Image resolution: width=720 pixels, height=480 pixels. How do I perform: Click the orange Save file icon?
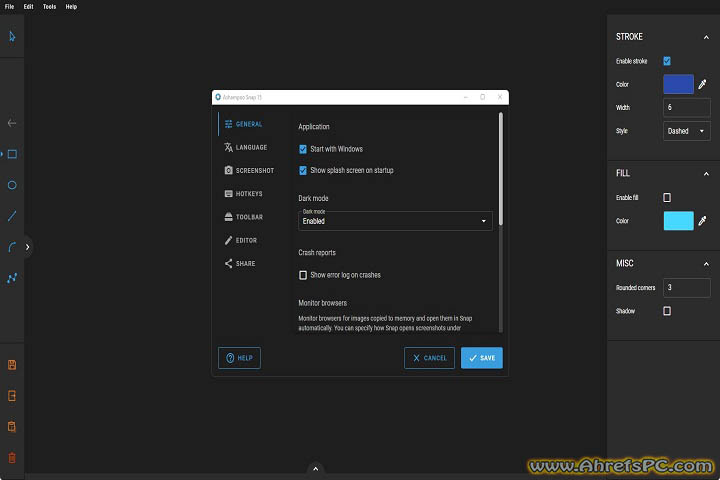12,365
